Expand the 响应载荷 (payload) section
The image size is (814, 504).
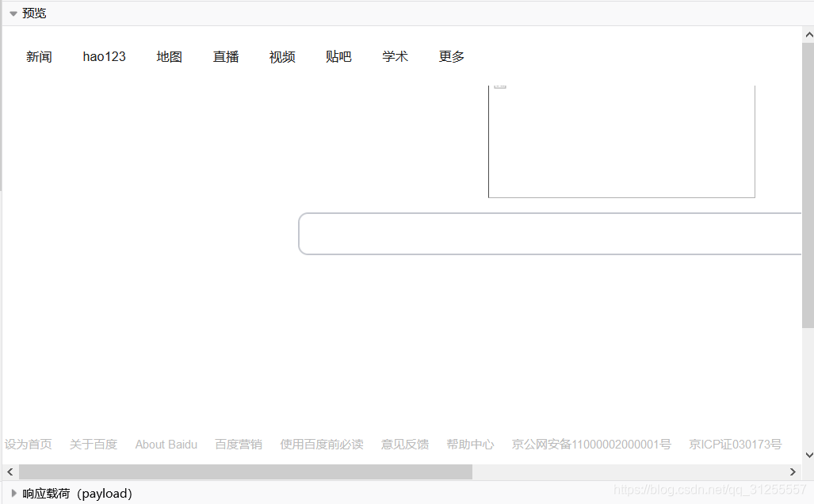click(13, 493)
